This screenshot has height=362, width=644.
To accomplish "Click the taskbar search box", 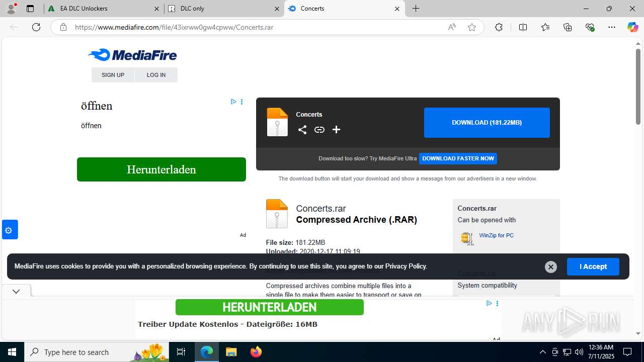I will coord(97,352).
